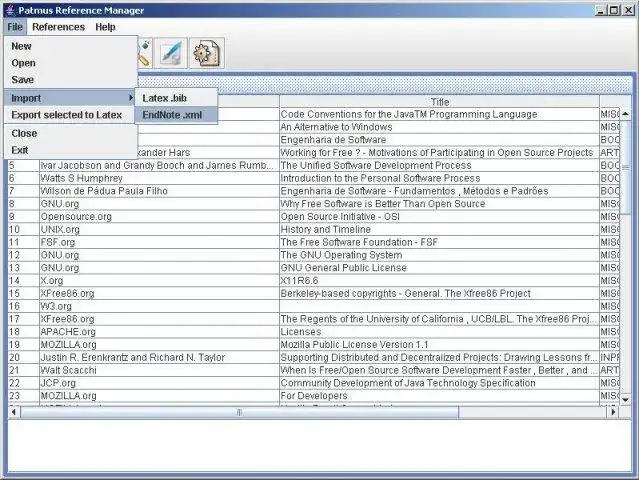The height and width of the screenshot is (480, 639).
Task: Select 'The Unified Software Development Process' cell
Action: click(x=439, y=165)
